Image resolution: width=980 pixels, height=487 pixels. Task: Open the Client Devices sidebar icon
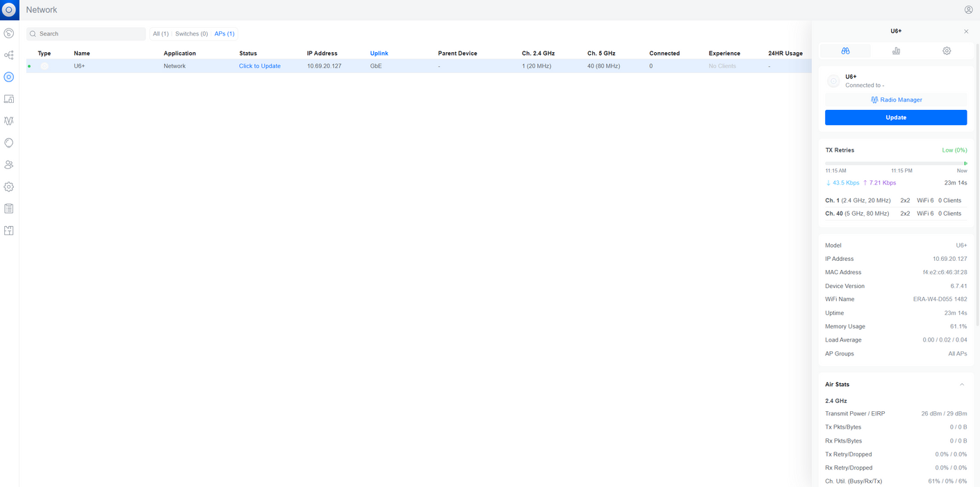(9, 99)
